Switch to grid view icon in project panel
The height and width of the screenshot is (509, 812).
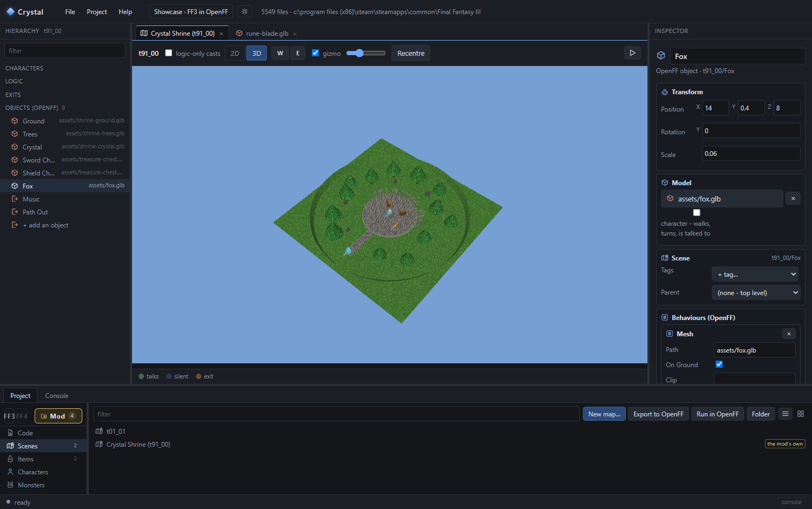(x=801, y=414)
